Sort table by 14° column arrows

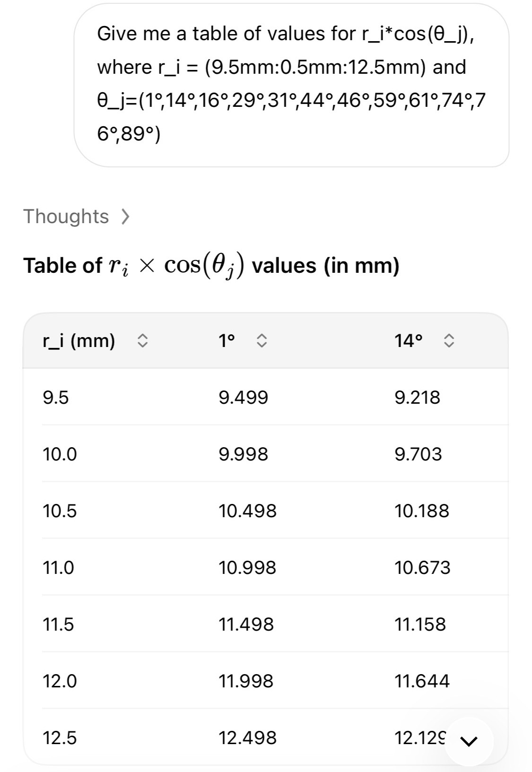point(449,340)
